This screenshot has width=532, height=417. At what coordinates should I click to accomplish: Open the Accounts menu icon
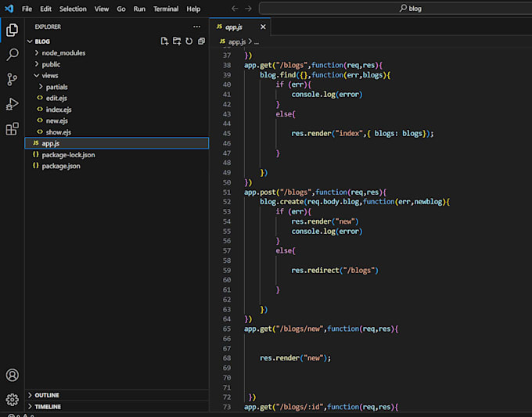pyautogui.click(x=13, y=375)
